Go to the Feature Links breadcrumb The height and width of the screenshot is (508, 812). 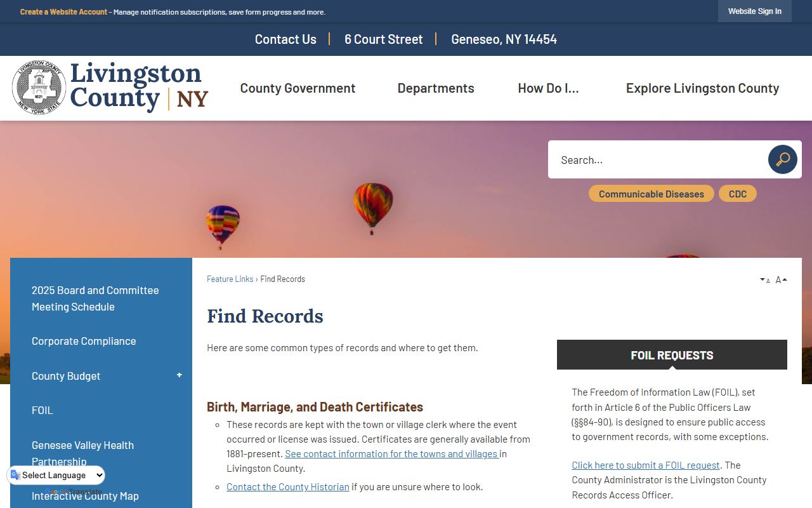[x=230, y=279]
